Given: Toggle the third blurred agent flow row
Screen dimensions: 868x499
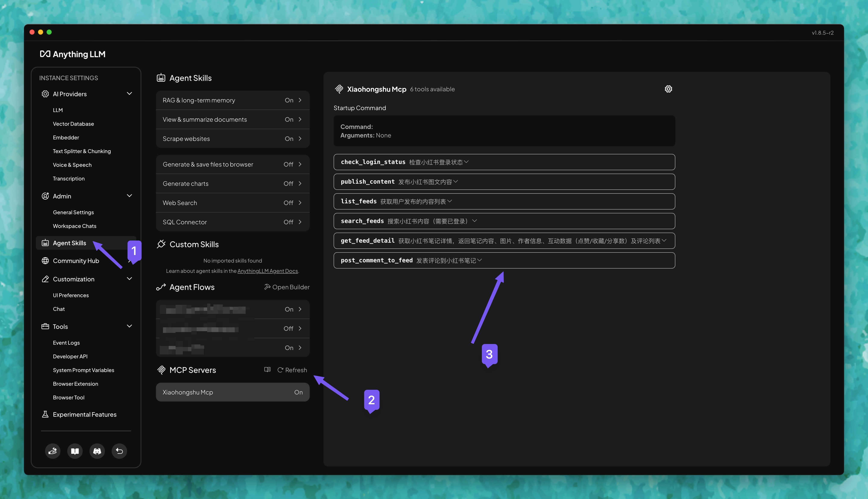Looking at the screenshot, I should point(233,347).
